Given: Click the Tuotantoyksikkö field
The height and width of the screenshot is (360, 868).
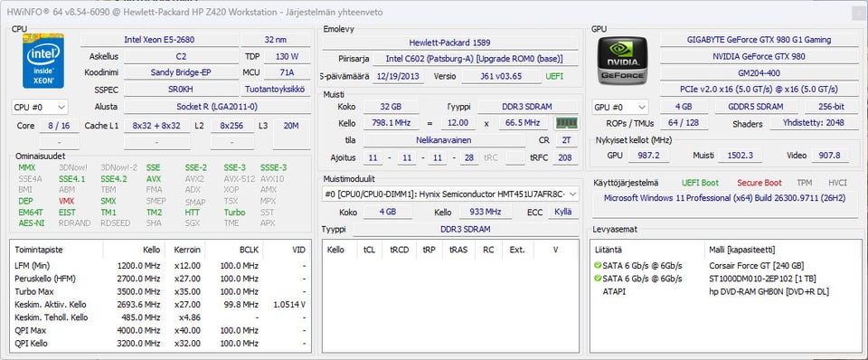Looking at the screenshot, I should (x=276, y=90).
